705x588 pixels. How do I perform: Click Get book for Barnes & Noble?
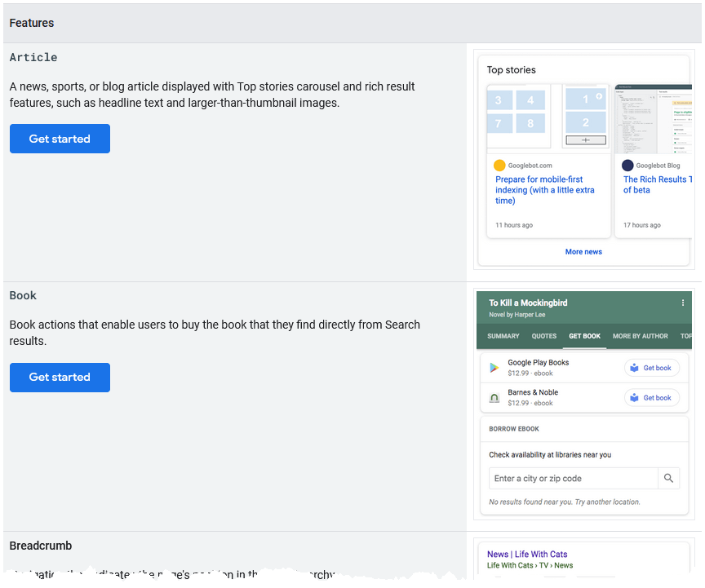(x=652, y=398)
